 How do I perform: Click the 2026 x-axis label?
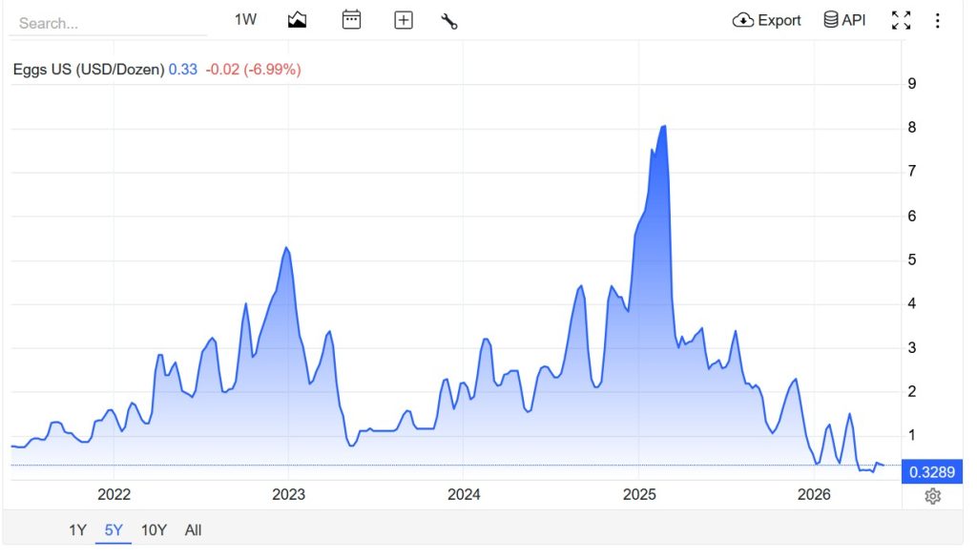pyautogui.click(x=814, y=494)
